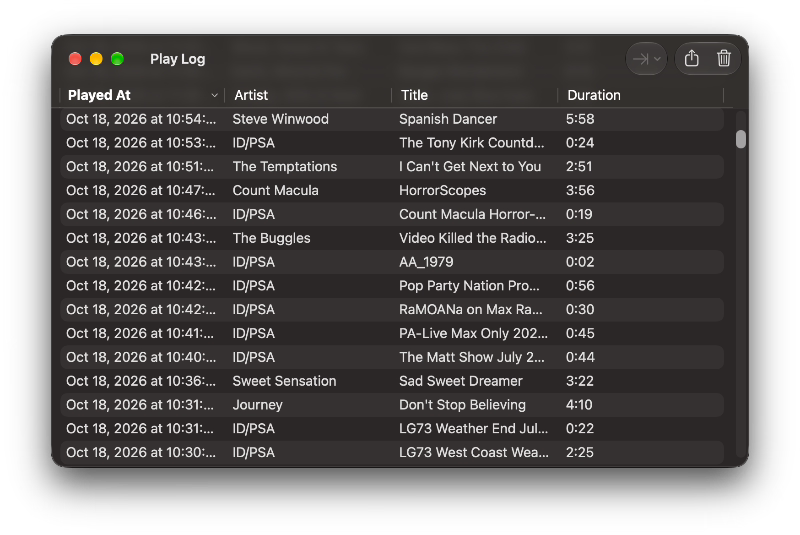Select The Tony Kirk Countd... row title
The width and height of the screenshot is (800, 535).
[x=471, y=143]
